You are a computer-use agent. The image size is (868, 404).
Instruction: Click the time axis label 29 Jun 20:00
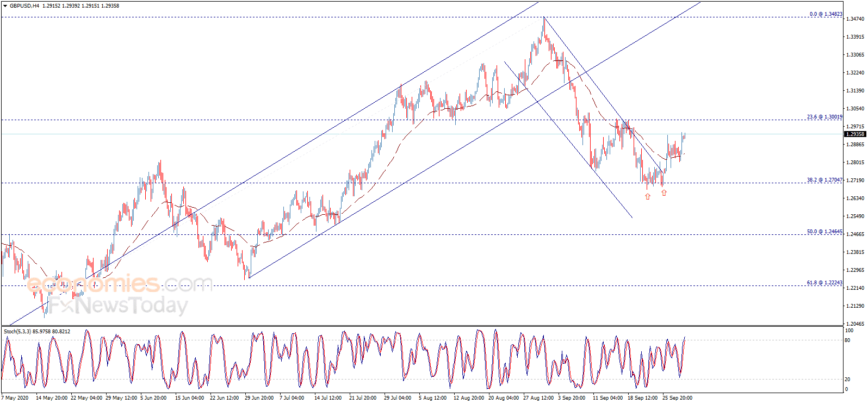(259, 398)
